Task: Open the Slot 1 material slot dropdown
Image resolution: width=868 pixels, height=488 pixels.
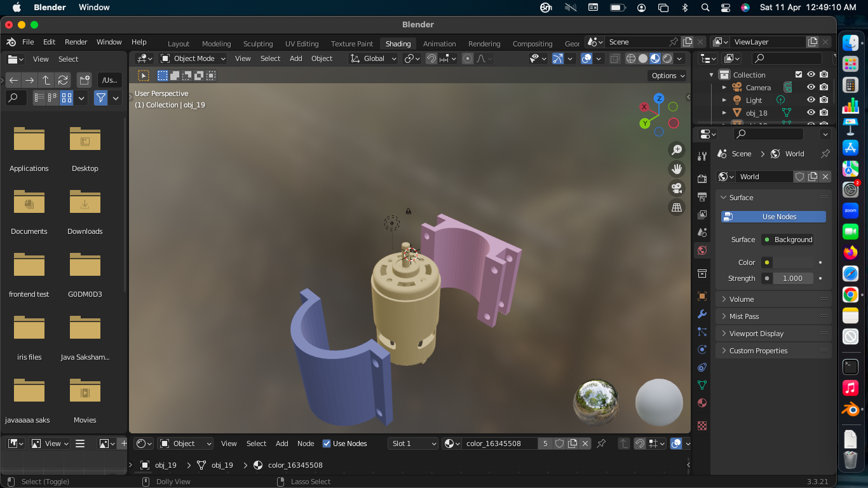Action: [x=413, y=444]
